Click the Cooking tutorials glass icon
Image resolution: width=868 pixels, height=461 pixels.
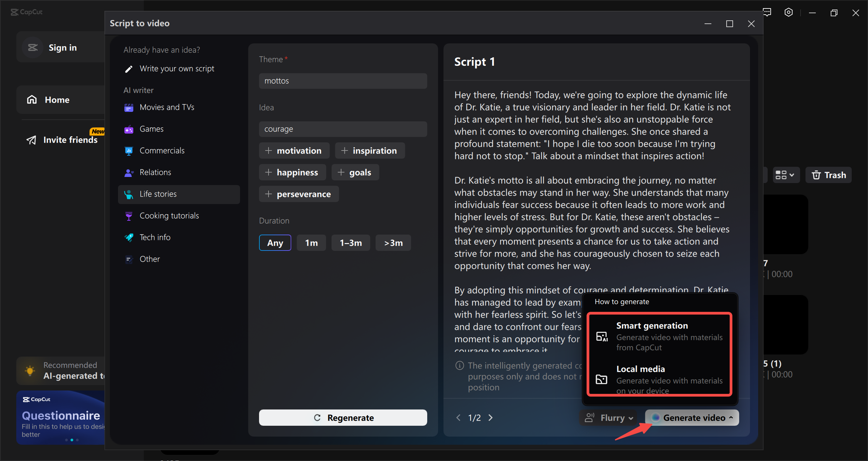point(129,216)
